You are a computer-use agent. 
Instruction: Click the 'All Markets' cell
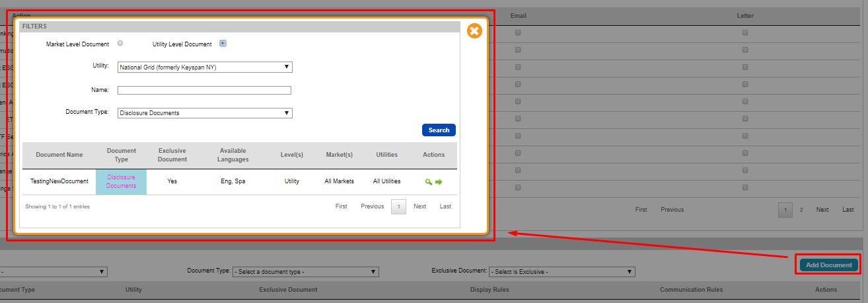coord(340,181)
